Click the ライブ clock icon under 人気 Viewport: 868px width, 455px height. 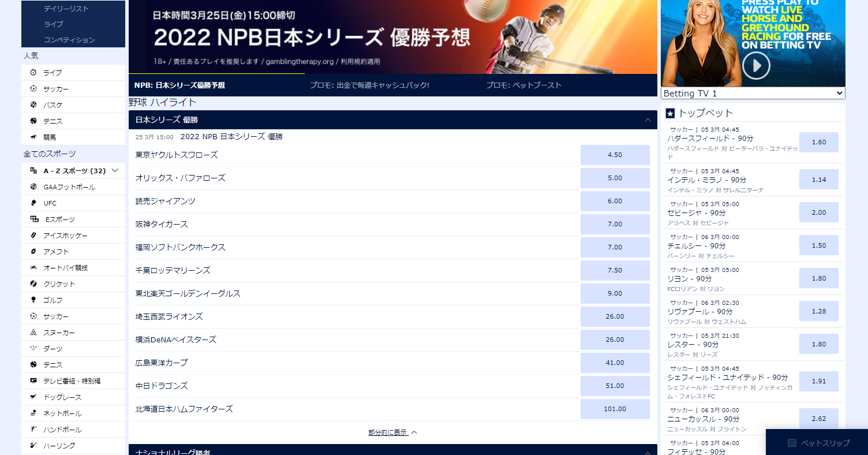pyautogui.click(x=33, y=73)
